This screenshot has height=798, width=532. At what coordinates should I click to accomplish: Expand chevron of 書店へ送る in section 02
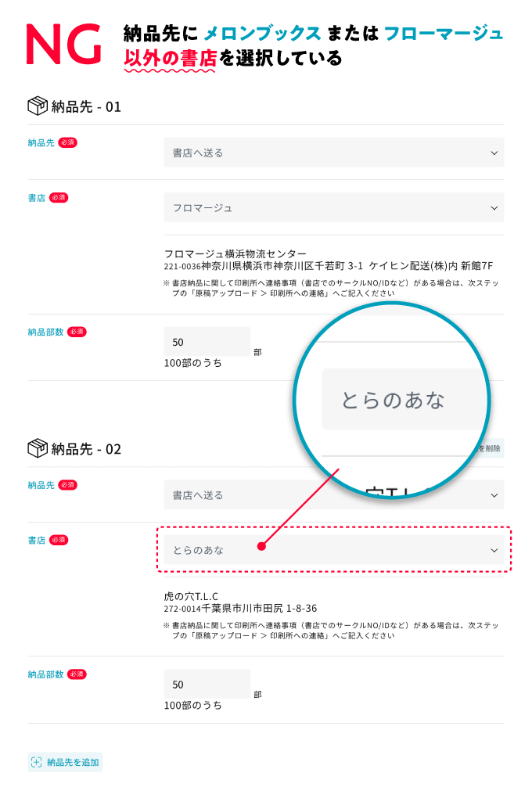click(x=494, y=496)
